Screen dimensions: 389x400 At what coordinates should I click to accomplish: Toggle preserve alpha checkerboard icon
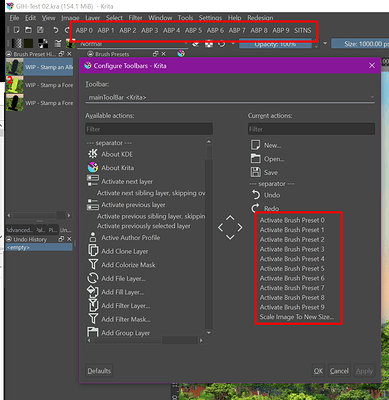(209, 44)
